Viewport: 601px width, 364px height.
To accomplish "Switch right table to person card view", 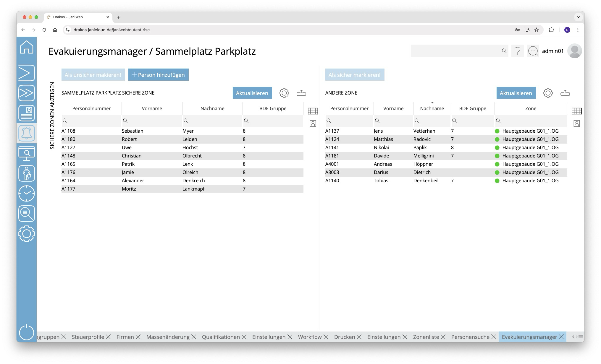I will tap(576, 123).
